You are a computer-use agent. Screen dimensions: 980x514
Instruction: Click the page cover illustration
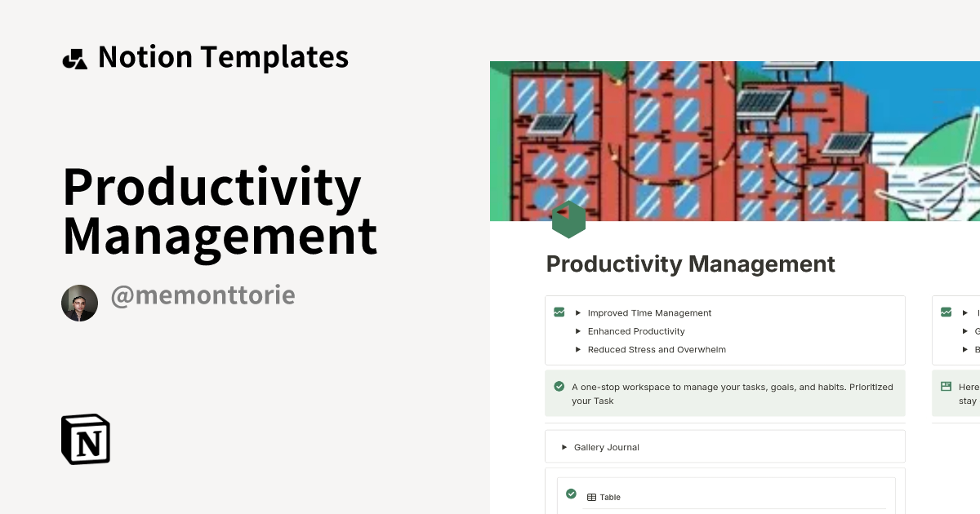point(735,140)
